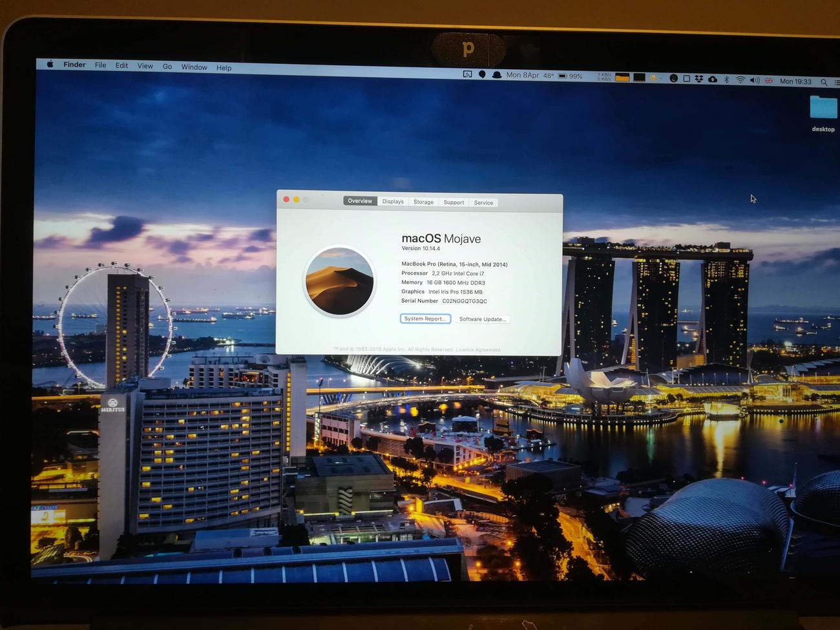Viewport: 840px width, 630px height.
Task: Click the MacBook Pro model line
Action: pyautogui.click(x=454, y=264)
